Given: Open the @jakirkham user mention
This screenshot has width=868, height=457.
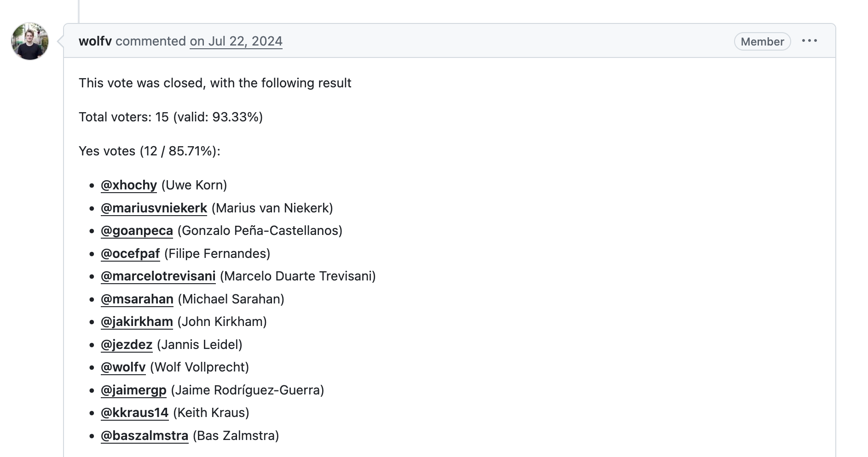Looking at the screenshot, I should pos(137,322).
